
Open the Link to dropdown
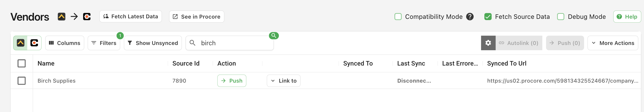click(284, 81)
